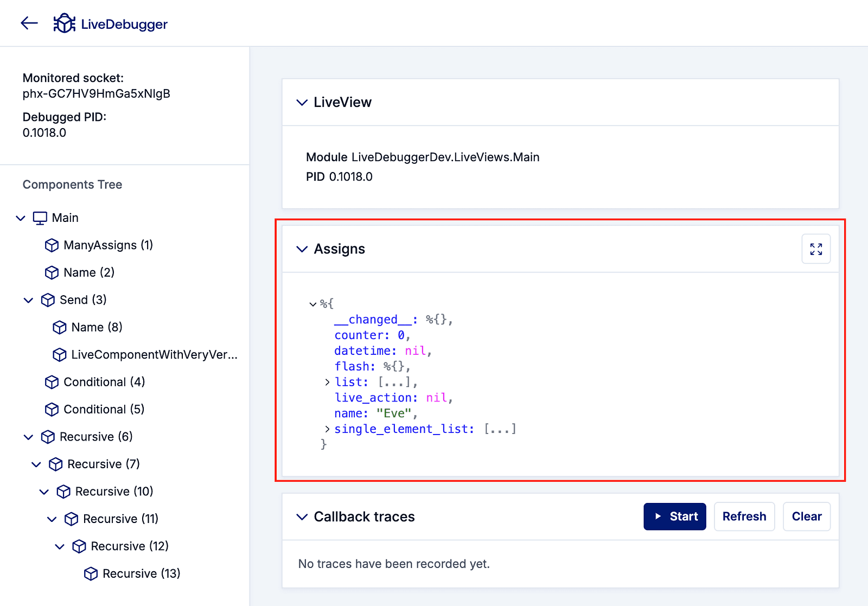Expand the single_element_list entry
The width and height of the screenshot is (868, 606).
[x=327, y=429]
